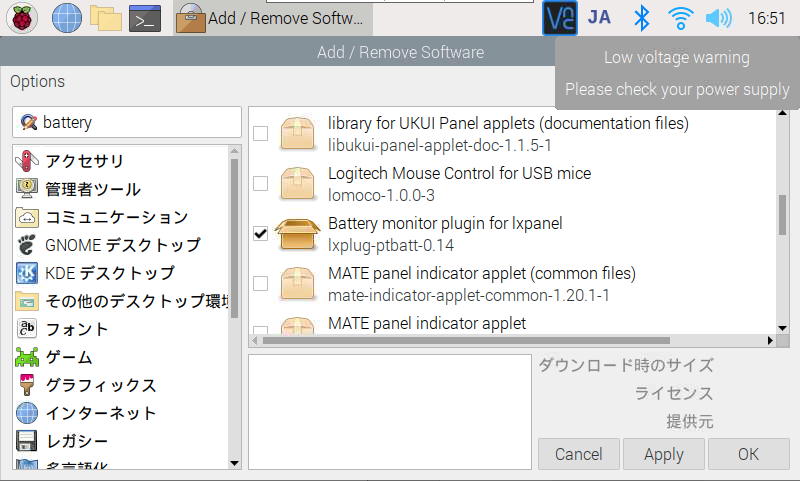
Task: Open the file manager folders icon
Action: [x=106, y=17]
